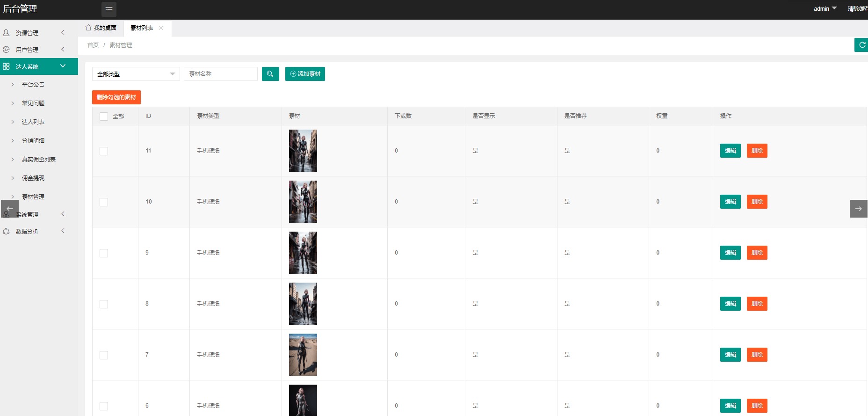The width and height of the screenshot is (868, 416).
Task: Click 编辑 for row ID 10
Action: tap(731, 202)
